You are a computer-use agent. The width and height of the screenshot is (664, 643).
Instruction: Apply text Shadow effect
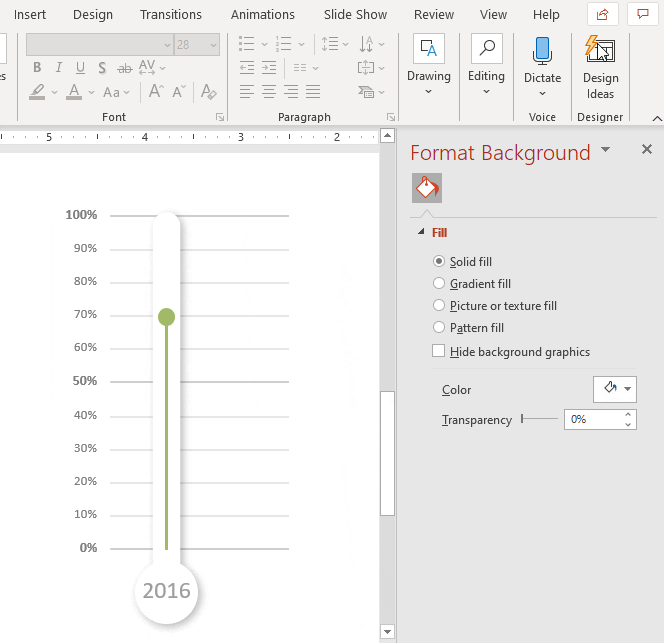[x=102, y=67]
